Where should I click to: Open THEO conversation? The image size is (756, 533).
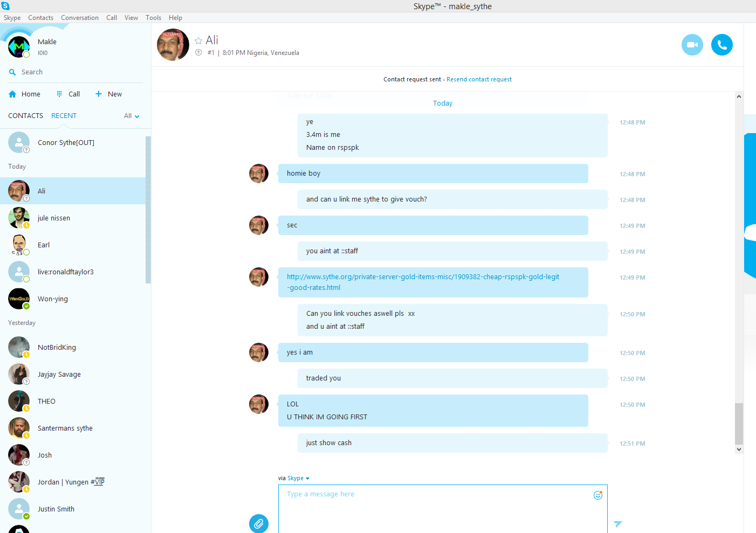click(73, 401)
